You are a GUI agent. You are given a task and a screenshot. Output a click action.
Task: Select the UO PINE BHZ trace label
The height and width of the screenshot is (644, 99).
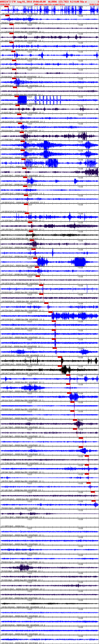tap(23, 140)
